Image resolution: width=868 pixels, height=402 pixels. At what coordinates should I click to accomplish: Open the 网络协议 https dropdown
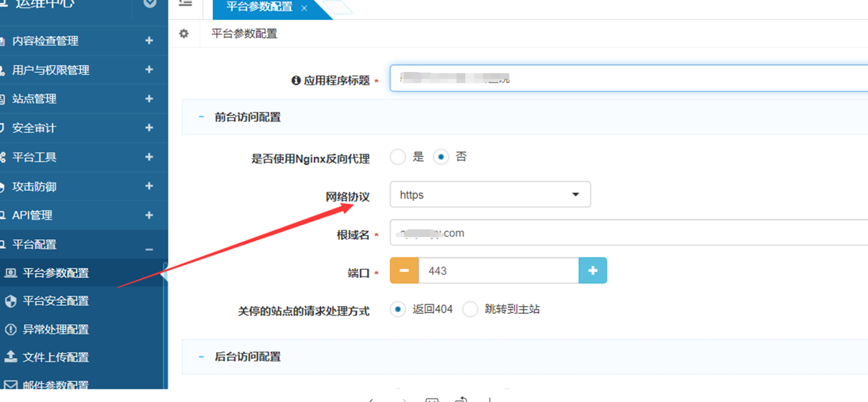point(490,195)
